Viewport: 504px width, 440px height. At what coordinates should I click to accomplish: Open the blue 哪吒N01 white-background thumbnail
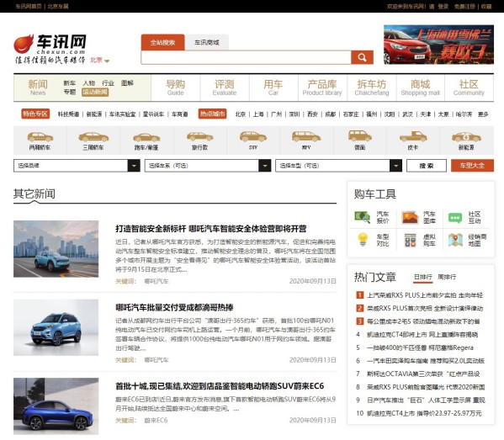pyautogui.click(x=56, y=327)
